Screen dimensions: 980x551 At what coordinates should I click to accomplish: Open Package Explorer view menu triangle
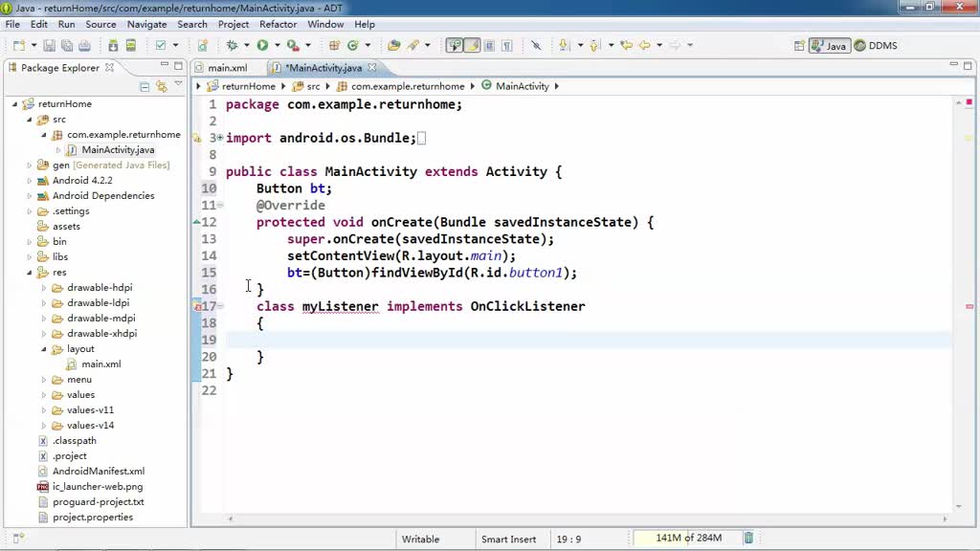coord(179,84)
